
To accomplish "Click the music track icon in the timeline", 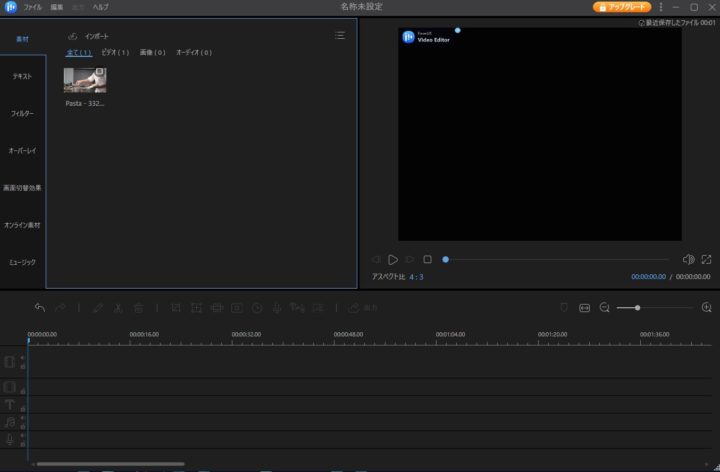I will (x=10, y=422).
